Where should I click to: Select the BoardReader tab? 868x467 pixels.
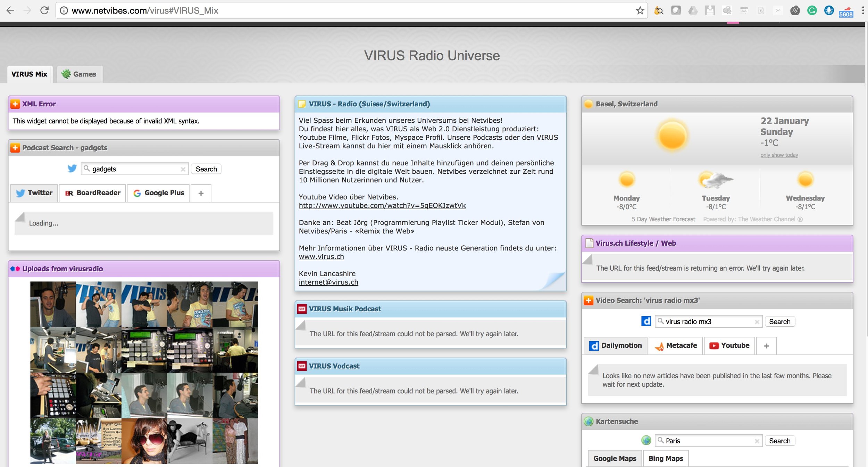[x=93, y=193]
